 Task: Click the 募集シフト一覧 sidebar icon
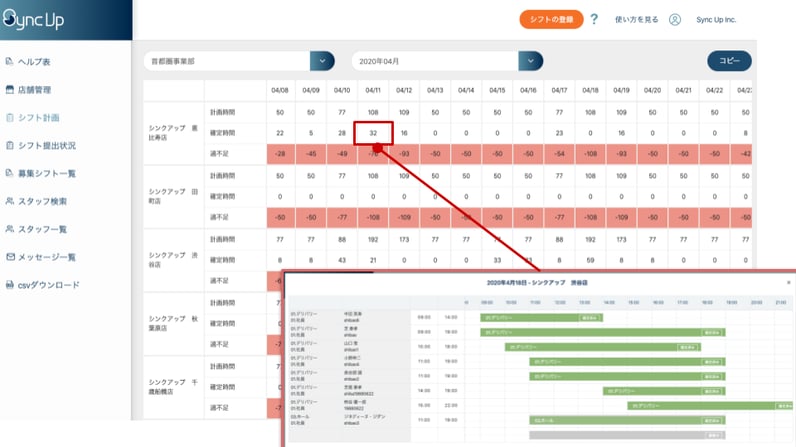[x=9, y=174]
